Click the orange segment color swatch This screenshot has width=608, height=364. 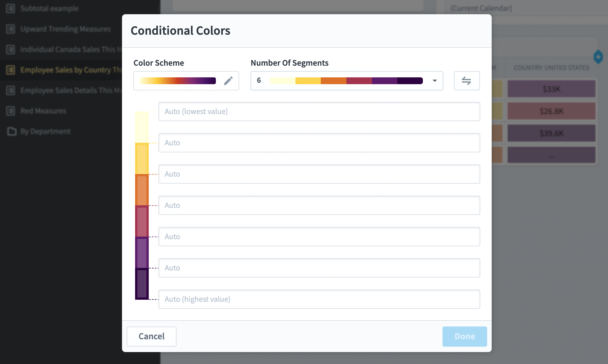[142, 190]
